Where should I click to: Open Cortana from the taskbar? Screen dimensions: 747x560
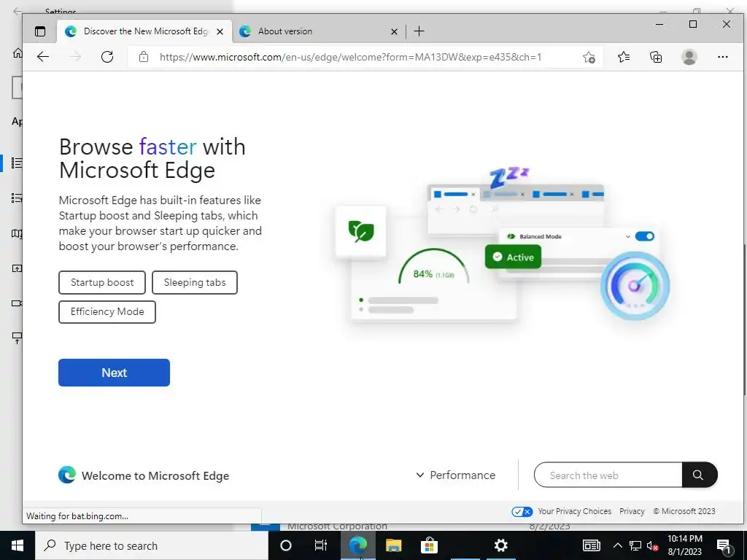(x=286, y=545)
